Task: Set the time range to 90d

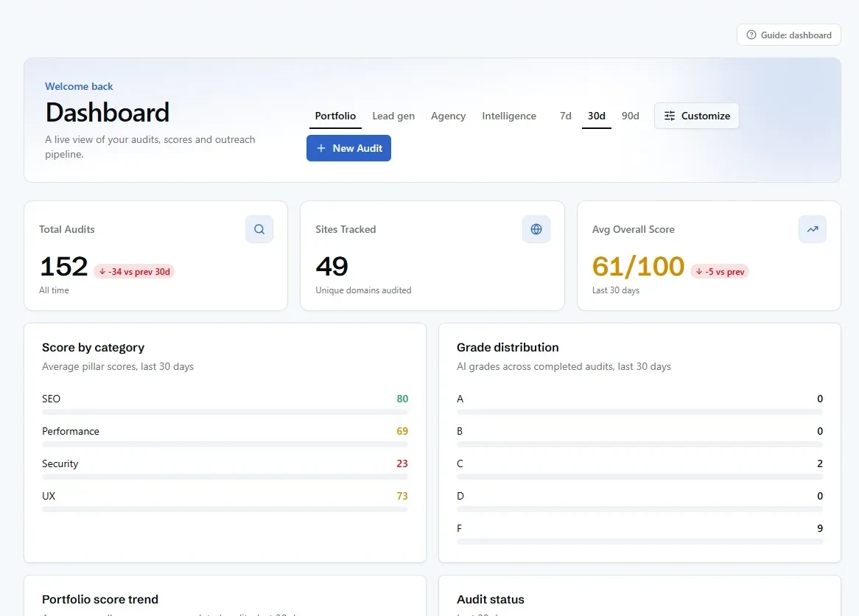Action: [630, 116]
